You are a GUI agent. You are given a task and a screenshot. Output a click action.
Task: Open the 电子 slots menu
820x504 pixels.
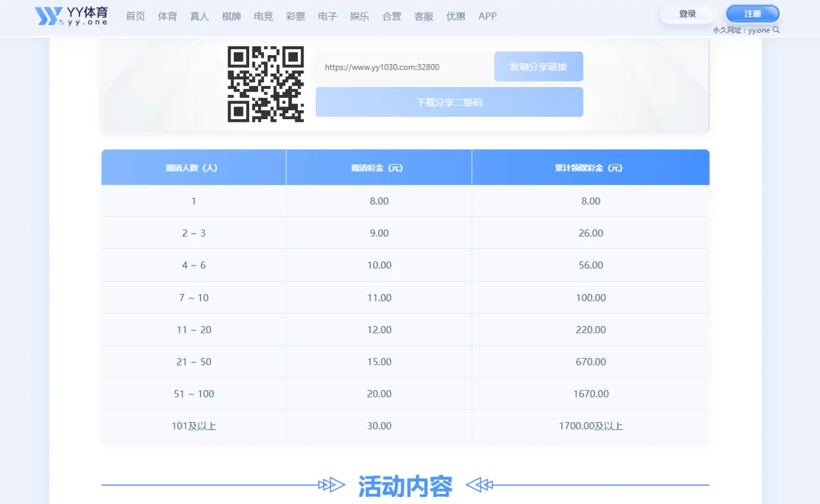coord(327,17)
